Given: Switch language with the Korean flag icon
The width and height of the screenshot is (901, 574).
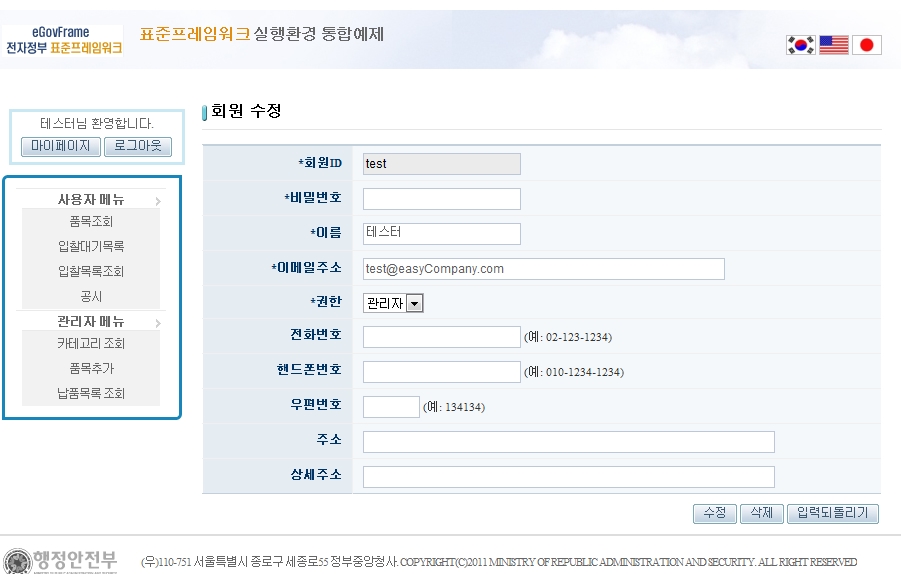Looking at the screenshot, I should click(801, 44).
